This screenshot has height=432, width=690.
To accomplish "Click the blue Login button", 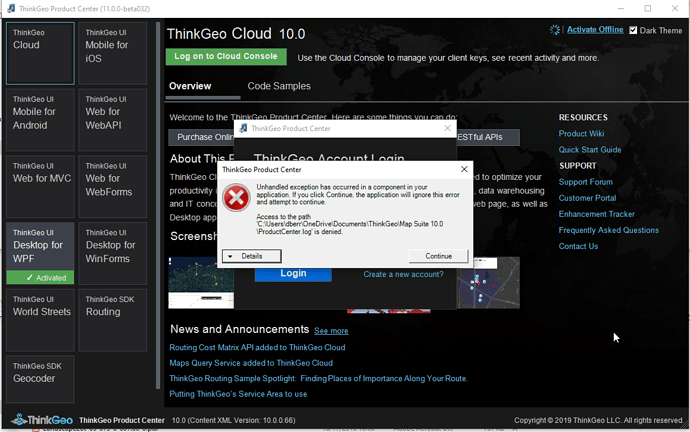I will [293, 274].
